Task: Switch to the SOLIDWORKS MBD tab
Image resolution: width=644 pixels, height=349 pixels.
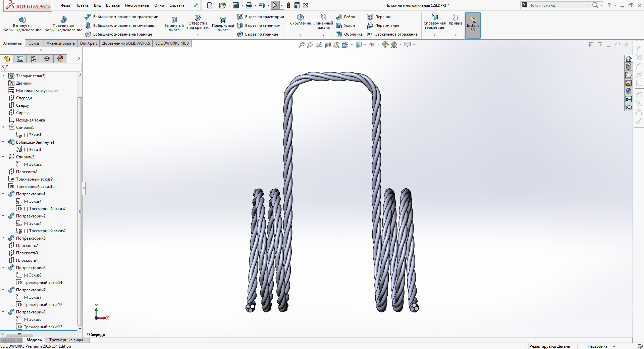Action: coord(172,43)
